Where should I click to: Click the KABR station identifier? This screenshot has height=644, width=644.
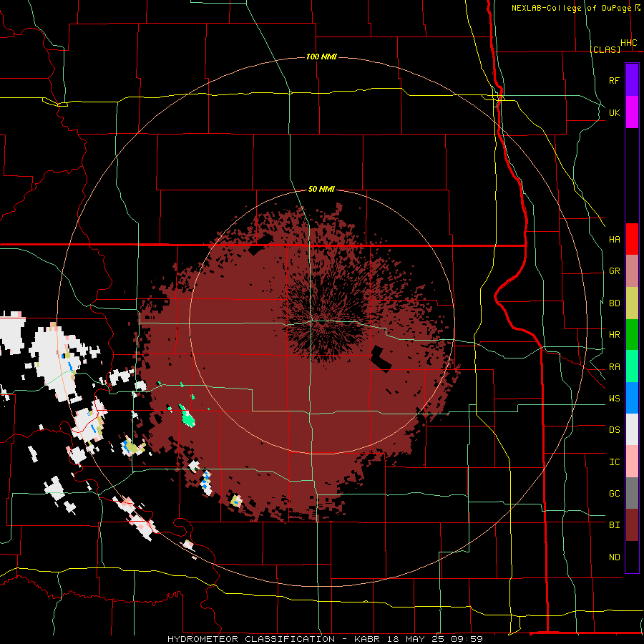point(369,639)
